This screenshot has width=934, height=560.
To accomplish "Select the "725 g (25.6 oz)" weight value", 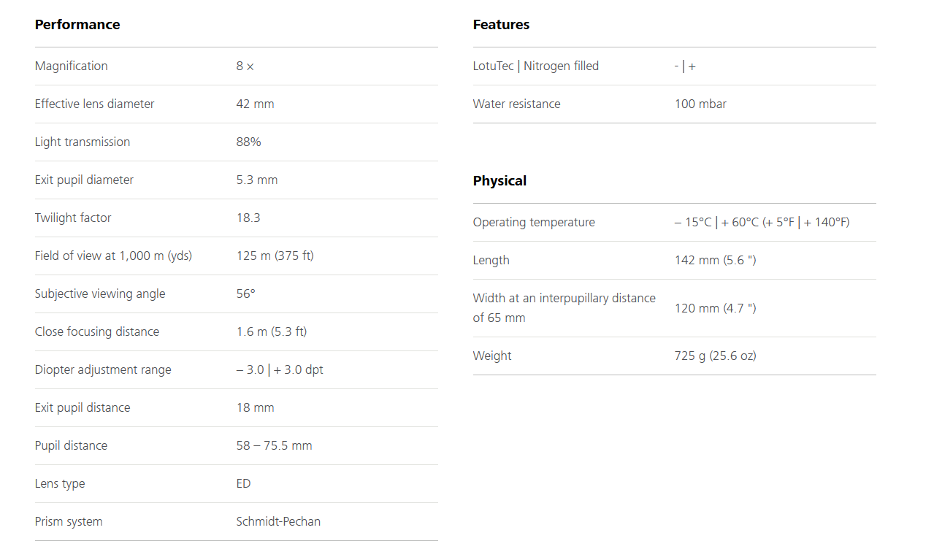I will click(715, 356).
